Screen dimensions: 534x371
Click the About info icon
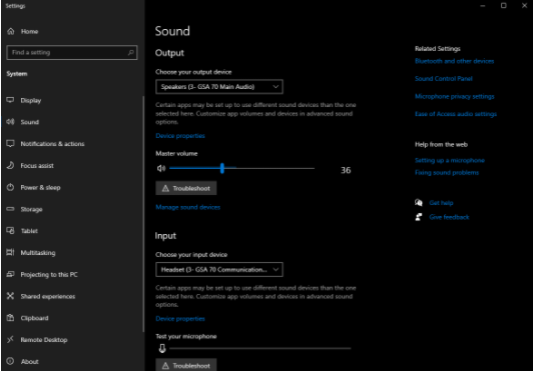point(11,361)
